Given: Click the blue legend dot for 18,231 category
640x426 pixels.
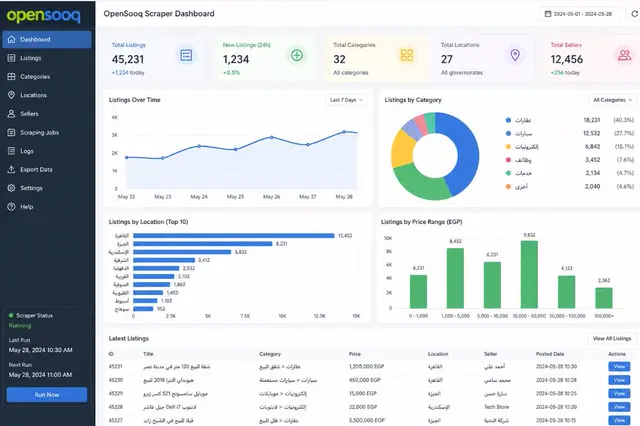Looking at the screenshot, I should click(508, 120).
